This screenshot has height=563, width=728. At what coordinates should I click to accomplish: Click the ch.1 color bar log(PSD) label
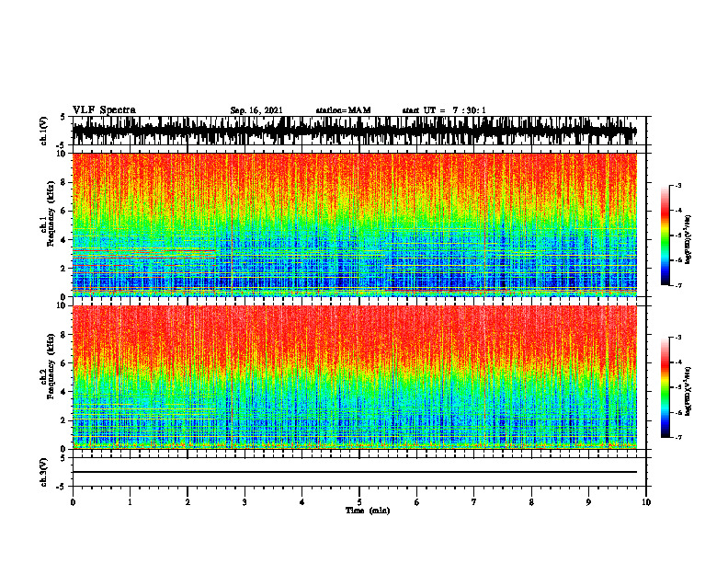click(x=688, y=239)
